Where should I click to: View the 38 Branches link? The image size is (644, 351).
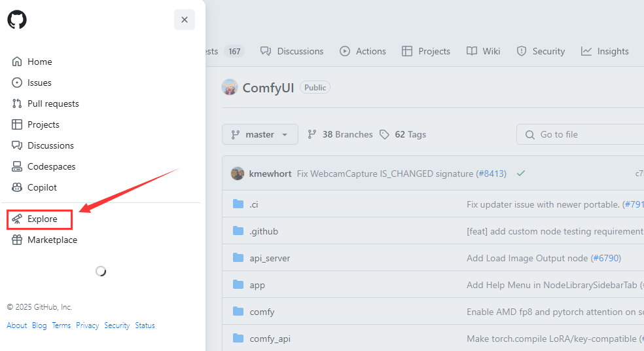pyautogui.click(x=340, y=134)
